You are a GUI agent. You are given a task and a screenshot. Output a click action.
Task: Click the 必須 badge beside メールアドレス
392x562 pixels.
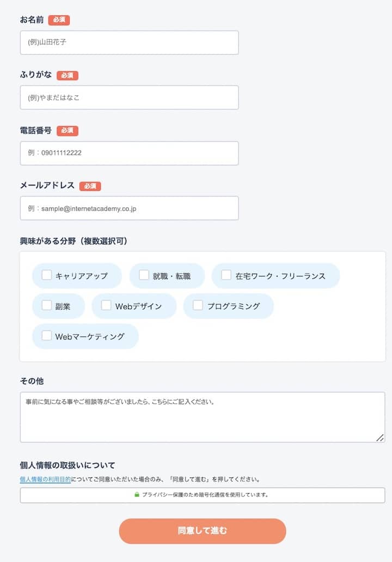pyautogui.click(x=90, y=186)
